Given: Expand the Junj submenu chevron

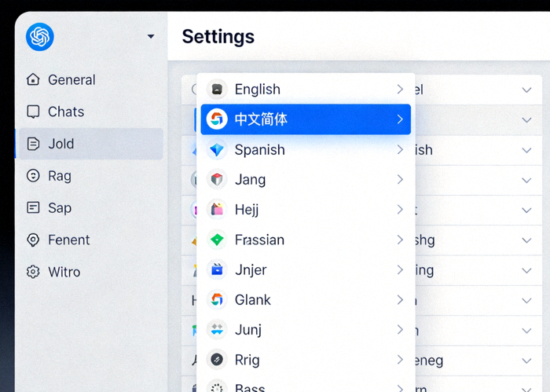Looking at the screenshot, I should click(400, 330).
